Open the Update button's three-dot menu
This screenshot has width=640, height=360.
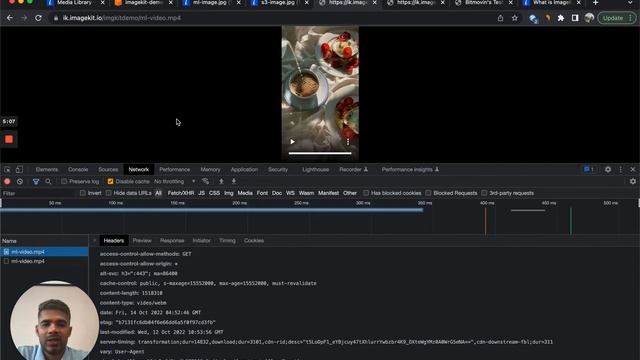point(631,18)
